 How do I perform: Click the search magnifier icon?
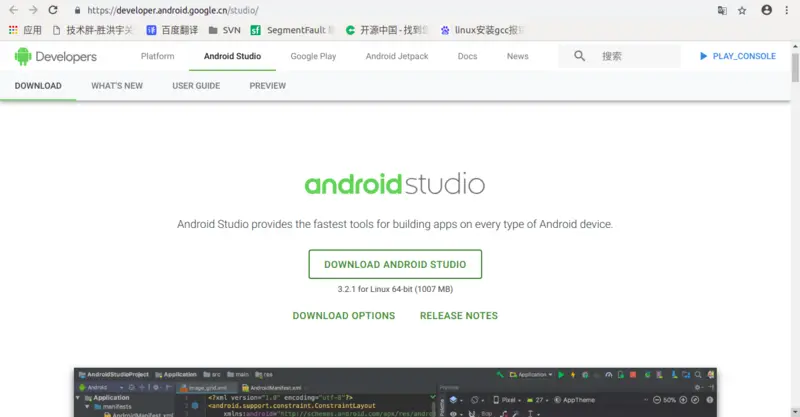coord(579,56)
